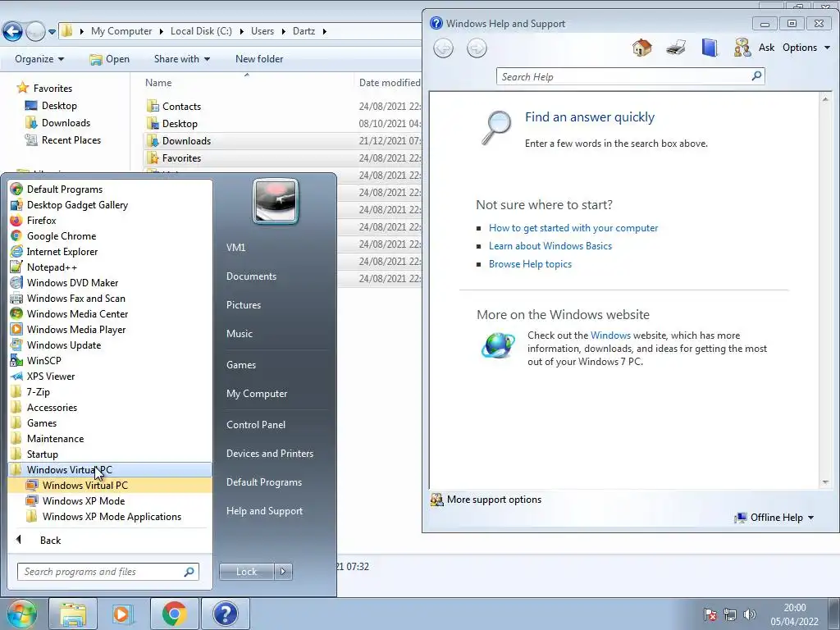Image resolution: width=840 pixels, height=630 pixels.
Task: Expand the 7-Zip folder
Action: (38, 391)
